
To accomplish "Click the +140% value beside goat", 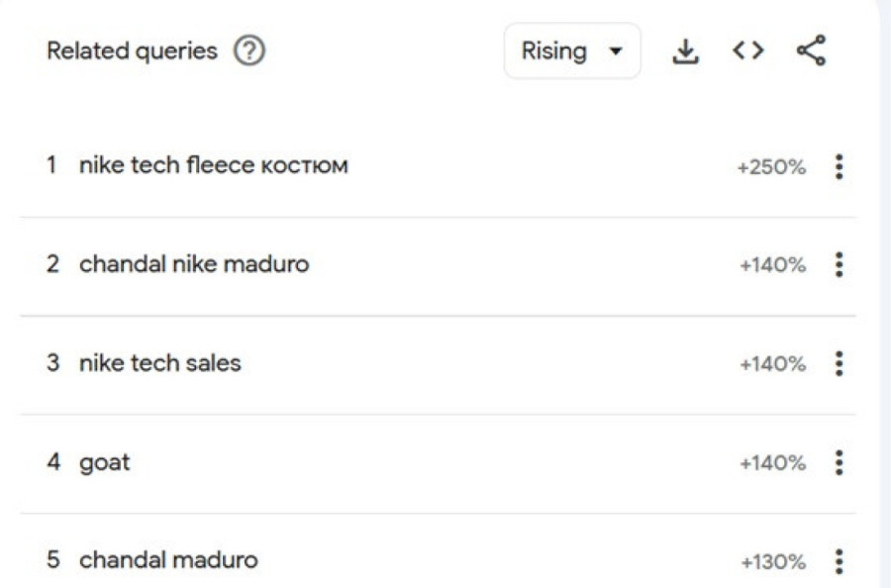I will click(772, 463).
